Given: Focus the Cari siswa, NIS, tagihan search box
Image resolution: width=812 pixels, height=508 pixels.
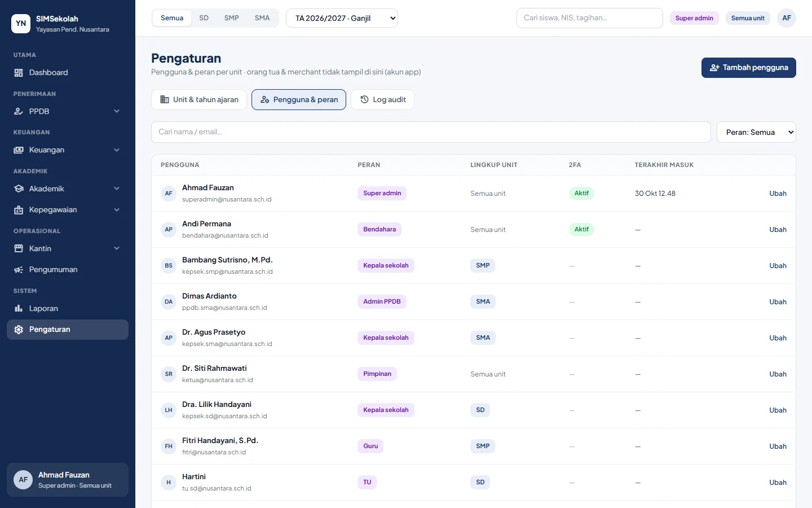Looking at the screenshot, I should 590,18.
